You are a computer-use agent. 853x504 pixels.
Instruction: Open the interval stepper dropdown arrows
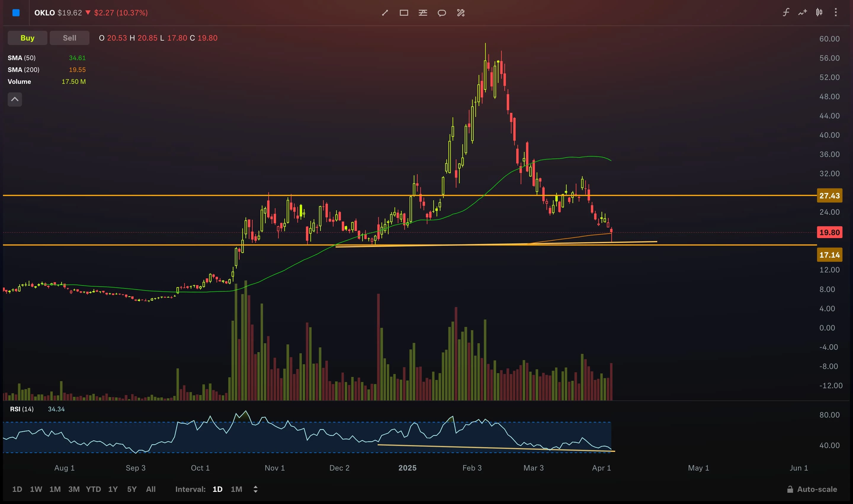[x=256, y=489]
